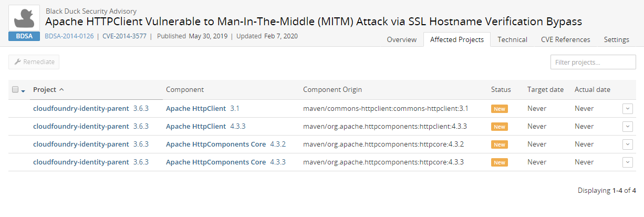Expand row actions for Apache HttpClient 3.1

click(x=628, y=109)
